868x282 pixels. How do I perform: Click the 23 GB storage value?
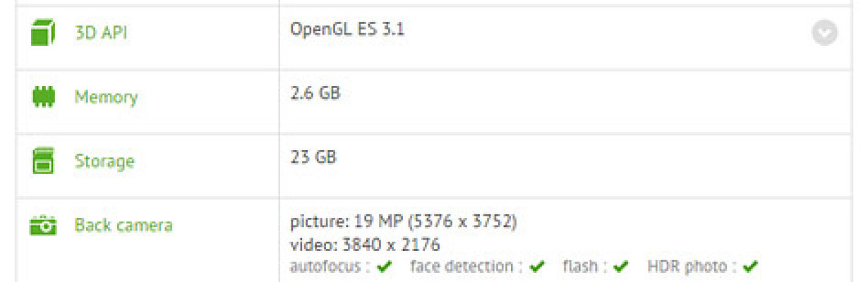coord(313,157)
